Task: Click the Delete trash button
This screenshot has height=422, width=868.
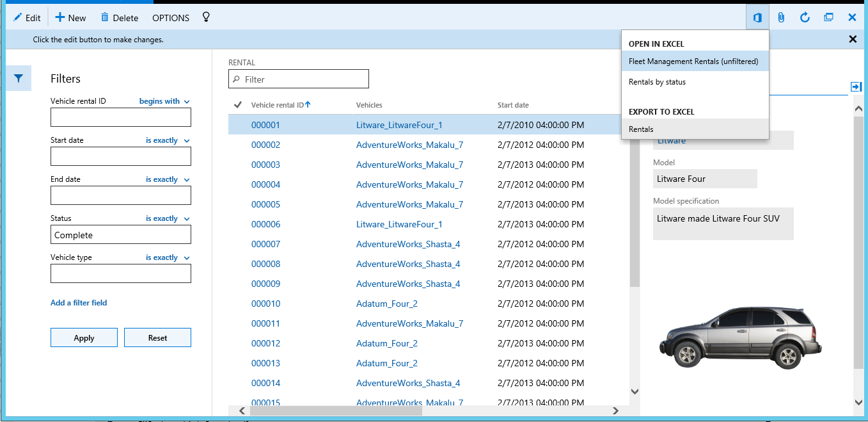Action: [x=119, y=18]
